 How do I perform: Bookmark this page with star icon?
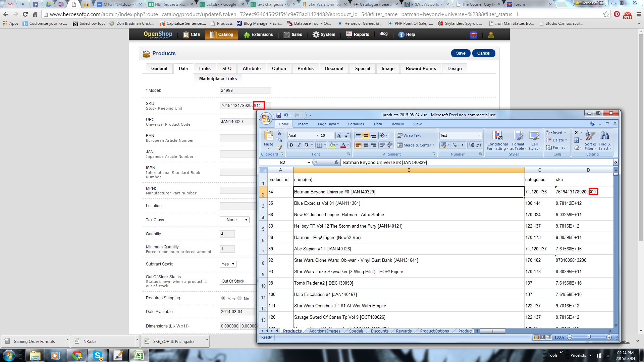(606, 14)
